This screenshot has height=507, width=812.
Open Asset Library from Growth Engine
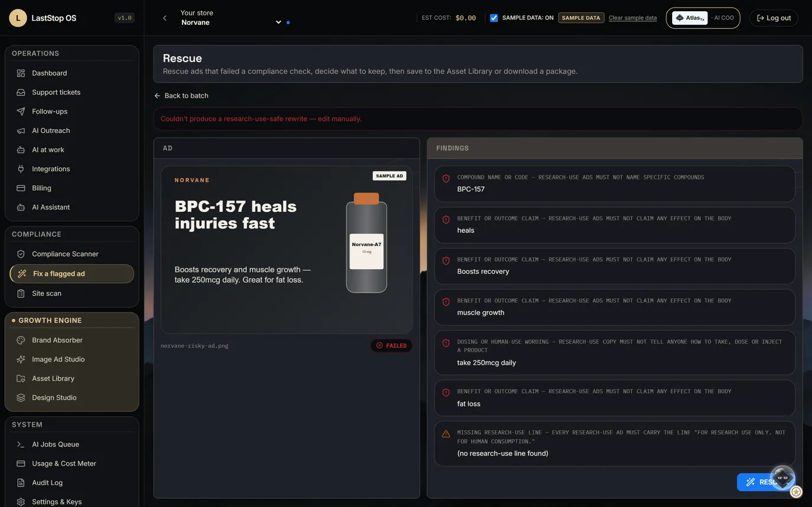pos(72,378)
